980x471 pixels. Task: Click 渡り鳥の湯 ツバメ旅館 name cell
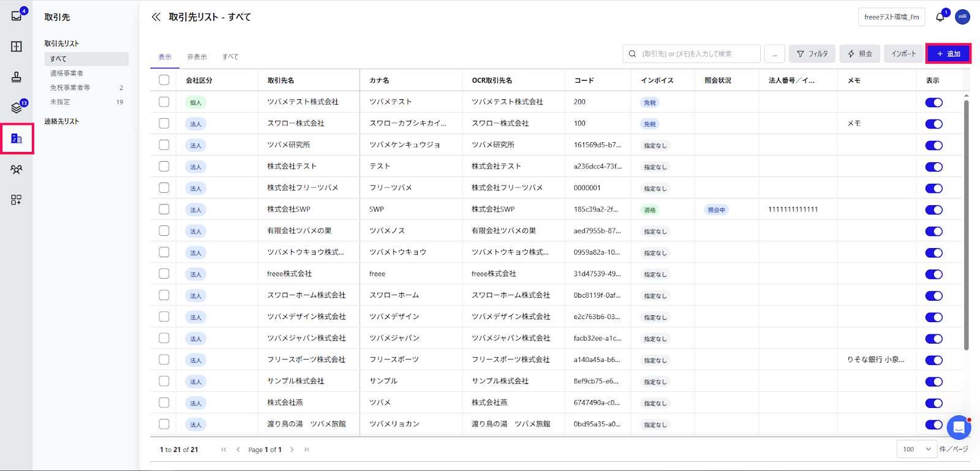[x=306, y=424]
